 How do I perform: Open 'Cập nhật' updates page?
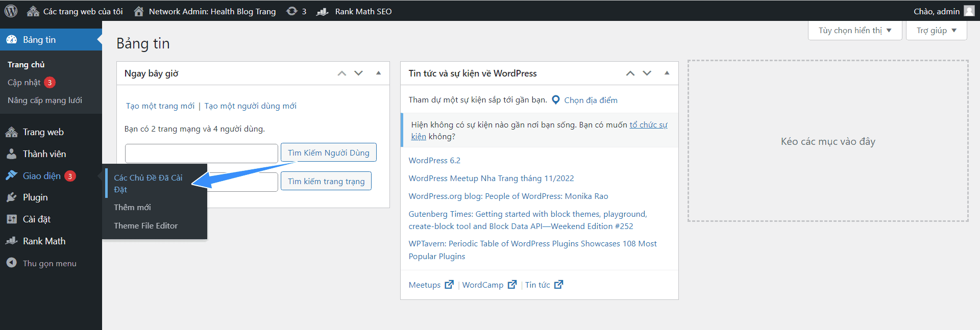[x=24, y=82]
